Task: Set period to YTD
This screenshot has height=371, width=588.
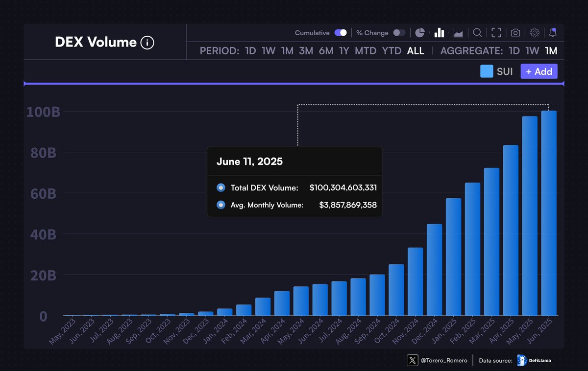Action: pyautogui.click(x=392, y=51)
